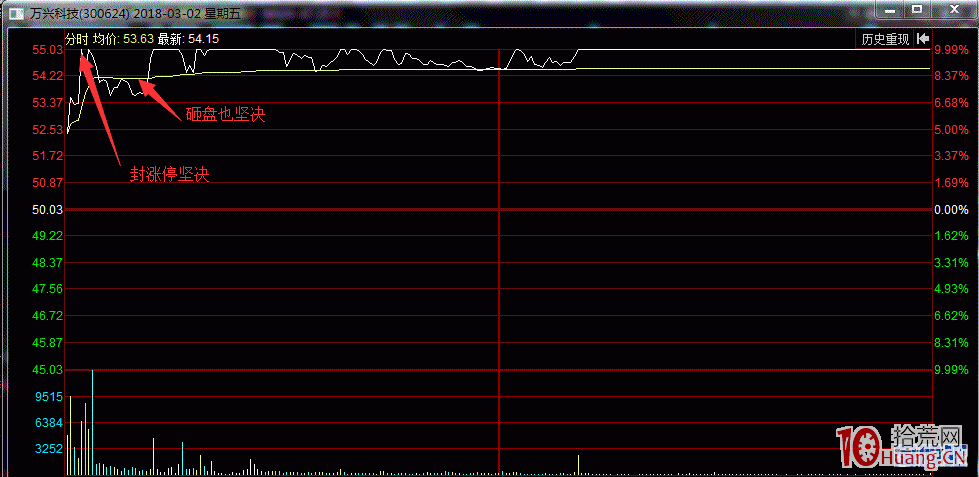Click the 3.37% percentage axis label
Image resolution: width=979 pixels, height=477 pixels.
(x=951, y=155)
